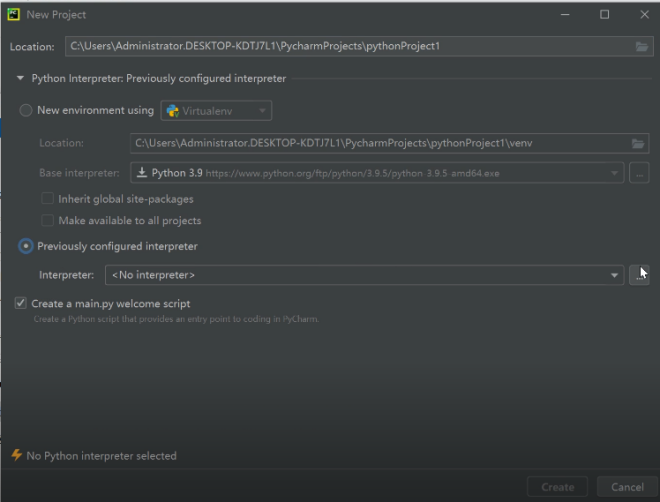Open the ellipsis button next to Interpreter
The height and width of the screenshot is (502, 660).
pyautogui.click(x=639, y=275)
